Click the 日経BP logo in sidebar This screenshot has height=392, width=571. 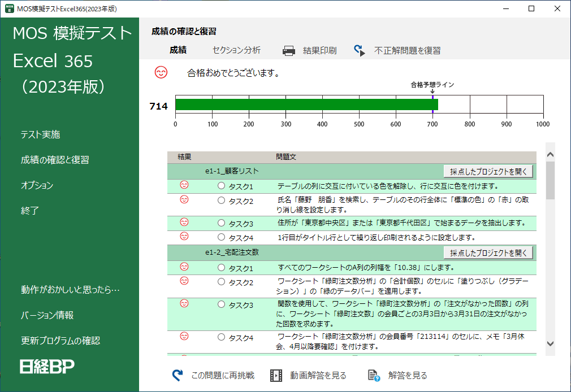[x=47, y=366]
